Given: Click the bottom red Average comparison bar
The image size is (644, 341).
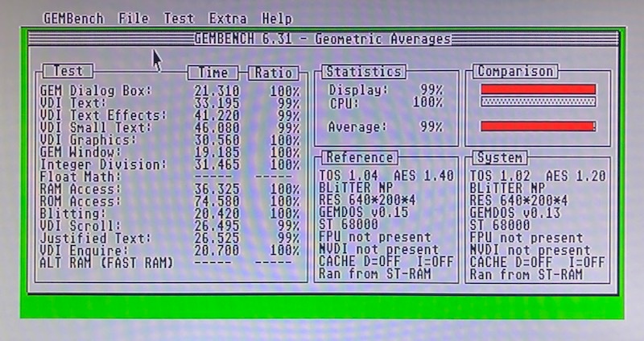Looking at the screenshot, I should 539,127.
